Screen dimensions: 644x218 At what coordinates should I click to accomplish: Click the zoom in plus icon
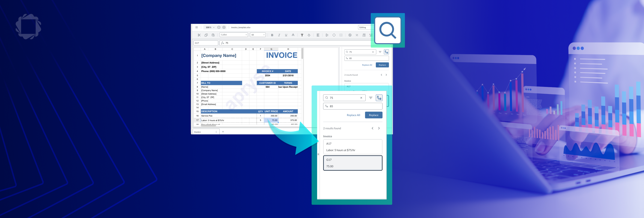pyautogui.click(x=224, y=27)
